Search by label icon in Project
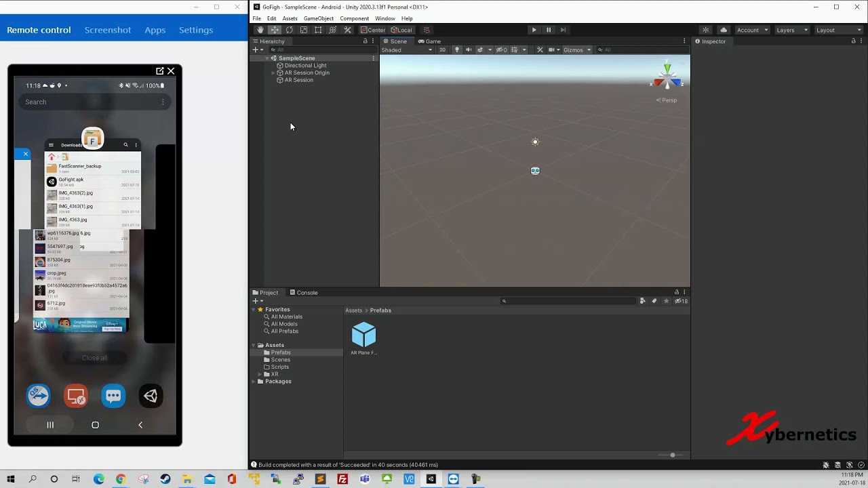The image size is (868, 488). coord(654,301)
